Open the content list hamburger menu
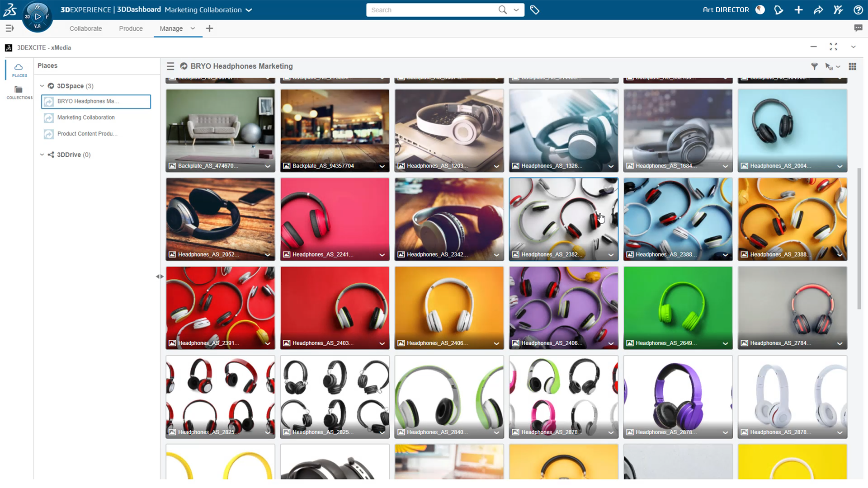This screenshot has width=868, height=488. coord(170,66)
